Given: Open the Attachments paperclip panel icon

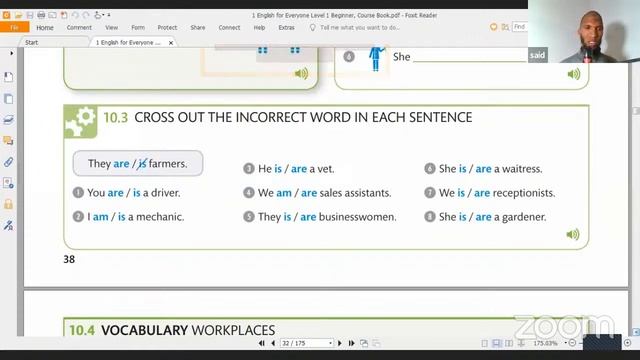Looking at the screenshot, I should [8, 162].
